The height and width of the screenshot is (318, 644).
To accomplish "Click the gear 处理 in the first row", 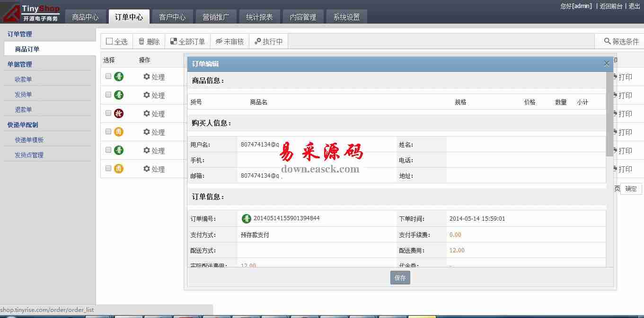I will [146, 77].
